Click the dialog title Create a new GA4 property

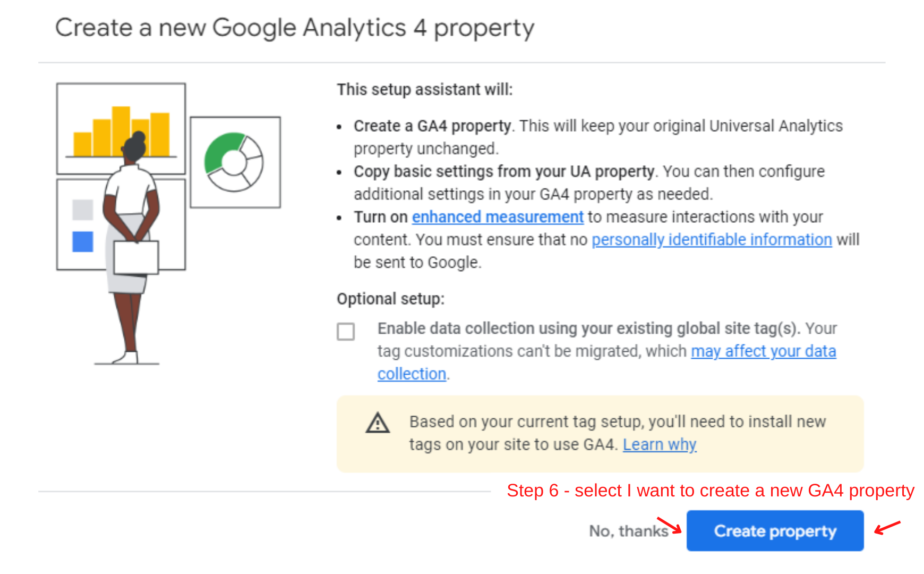tap(295, 28)
